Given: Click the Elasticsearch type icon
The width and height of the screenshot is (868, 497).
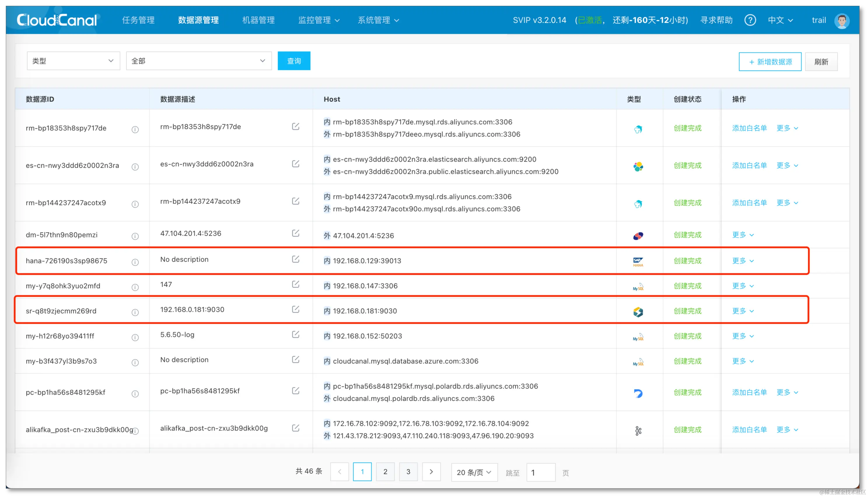Looking at the screenshot, I should click(638, 167).
